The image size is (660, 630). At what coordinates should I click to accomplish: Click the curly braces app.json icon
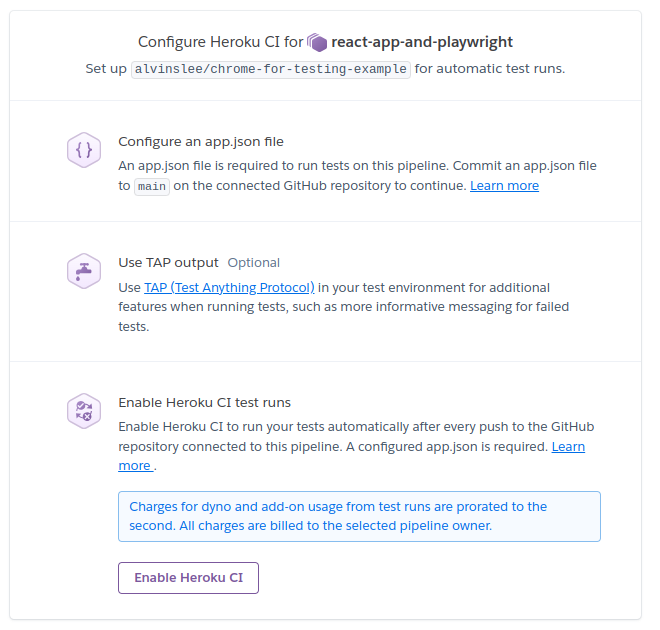(84, 151)
